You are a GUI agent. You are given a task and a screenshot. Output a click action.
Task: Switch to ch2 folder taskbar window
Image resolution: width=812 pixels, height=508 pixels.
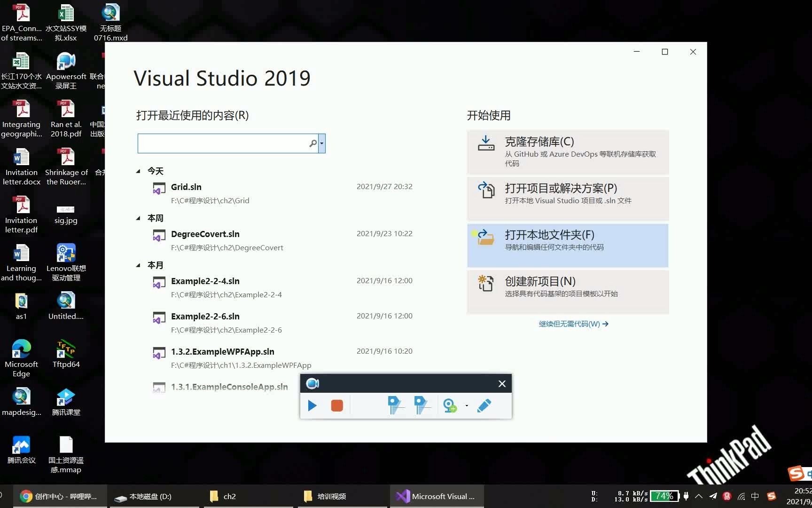tap(248, 496)
